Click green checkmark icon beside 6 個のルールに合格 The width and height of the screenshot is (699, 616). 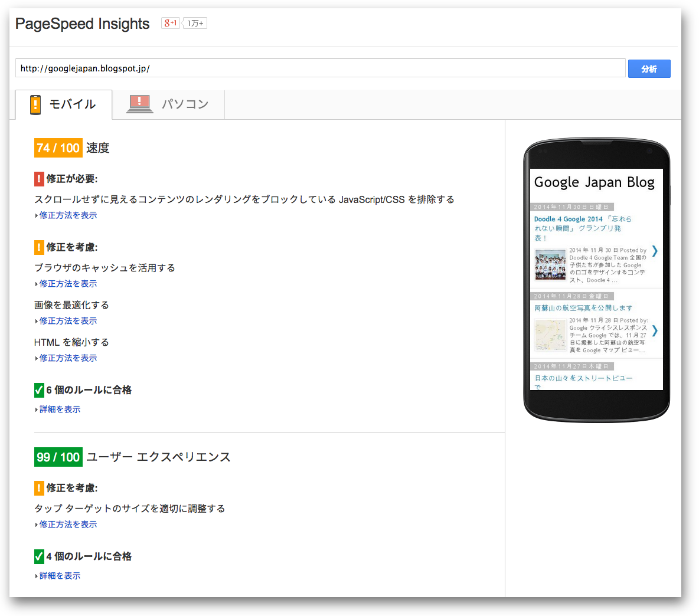coord(39,390)
